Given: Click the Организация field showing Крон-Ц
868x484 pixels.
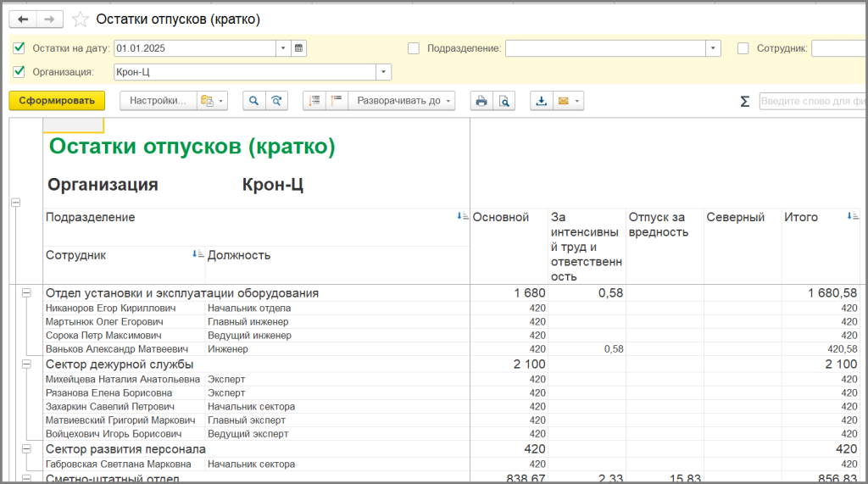Looking at the screenshot, I should click(245, 72).
